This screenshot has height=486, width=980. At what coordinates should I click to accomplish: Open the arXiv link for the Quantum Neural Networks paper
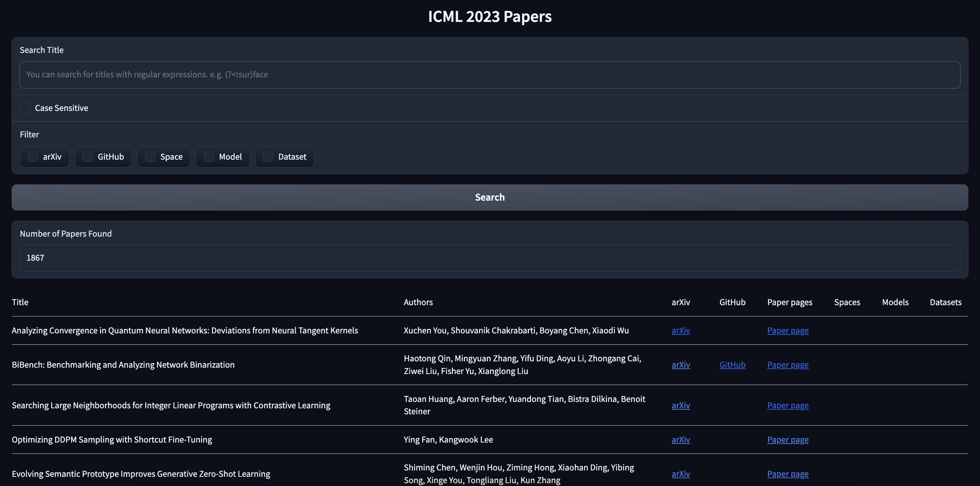coord(681,331)
